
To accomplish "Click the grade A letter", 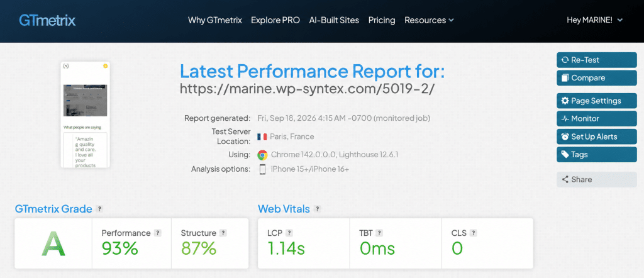I will (x=53, y=244).
